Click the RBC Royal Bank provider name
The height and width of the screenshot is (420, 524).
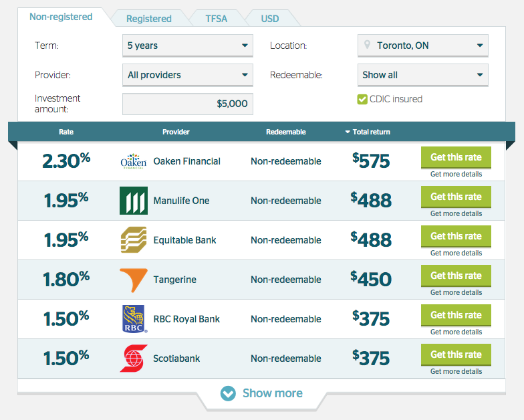186,320
